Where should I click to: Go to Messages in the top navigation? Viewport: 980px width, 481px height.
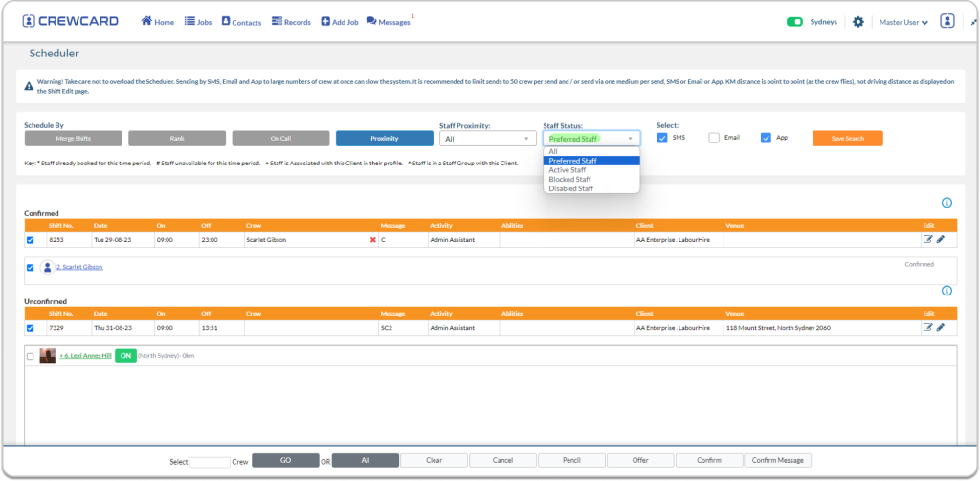(x=387, y=22)
